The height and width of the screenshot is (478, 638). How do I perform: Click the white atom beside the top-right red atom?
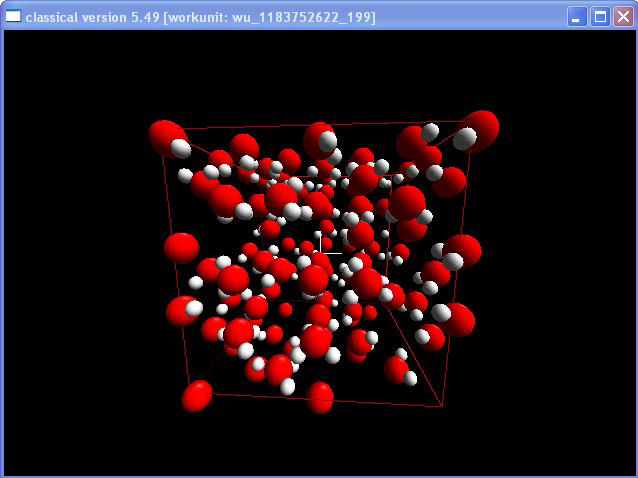coord(463,140)
